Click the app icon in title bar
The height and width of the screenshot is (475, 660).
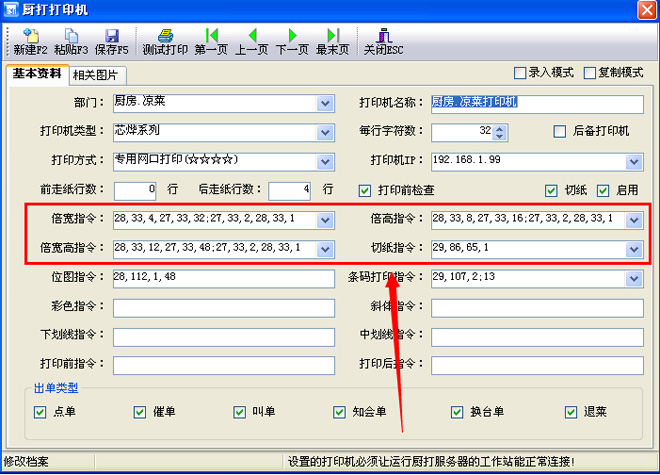(11, 9)
